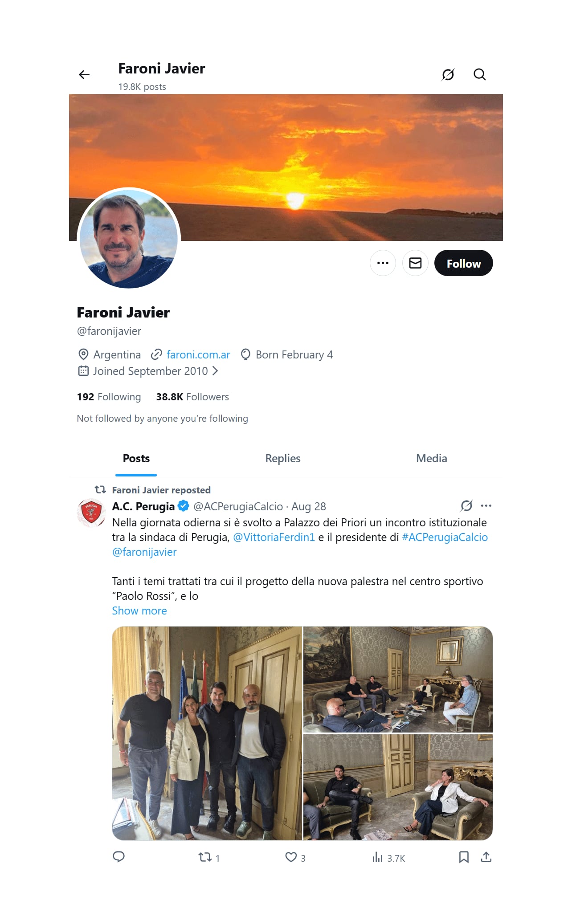This screenshot has height=924, width=572.
Task: Open the tweet's three-dot options menu
Action: click(x=486, y=505)
